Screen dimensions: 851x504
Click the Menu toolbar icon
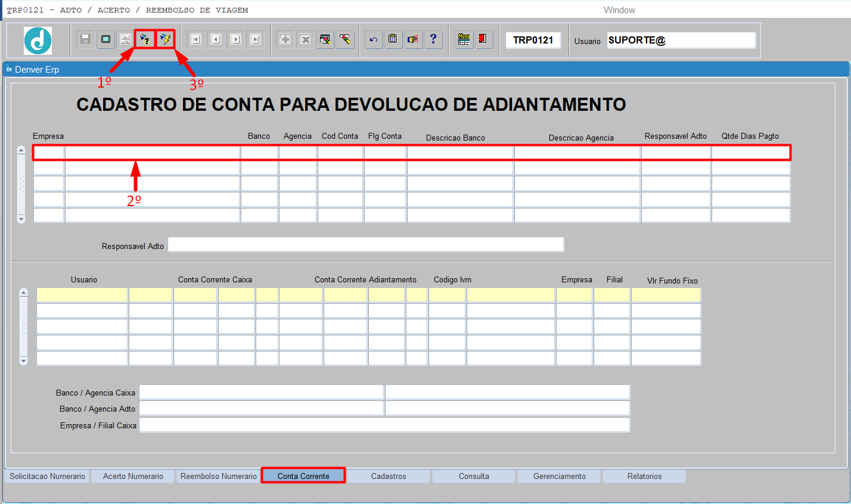tap(464, 39)
